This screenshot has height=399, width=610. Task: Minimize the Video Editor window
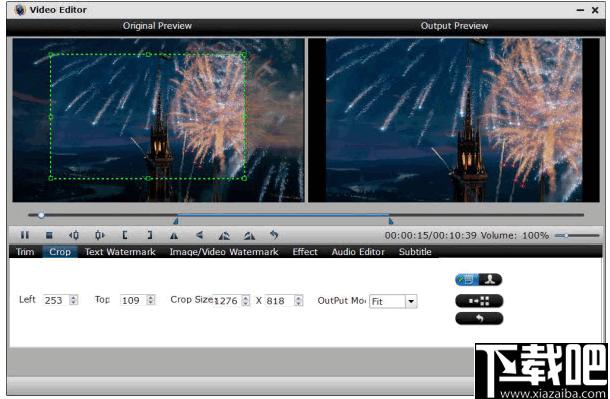[x=580, y=10]
